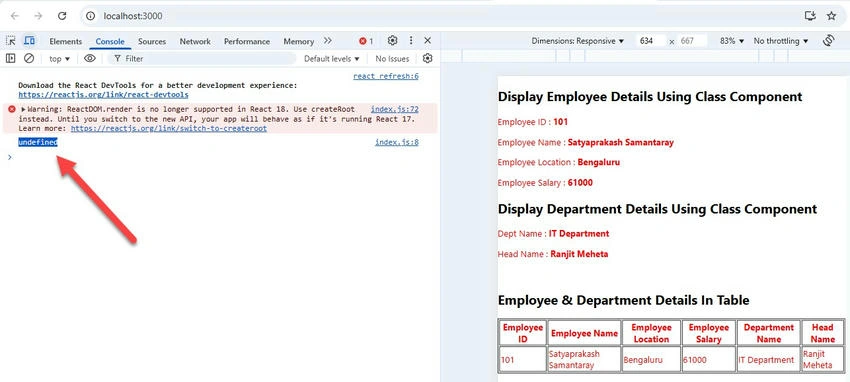The width and height of the screenshot is (850, 382).
Task: Create a live expression with eye icon
Action: click(x=89, y=58)
